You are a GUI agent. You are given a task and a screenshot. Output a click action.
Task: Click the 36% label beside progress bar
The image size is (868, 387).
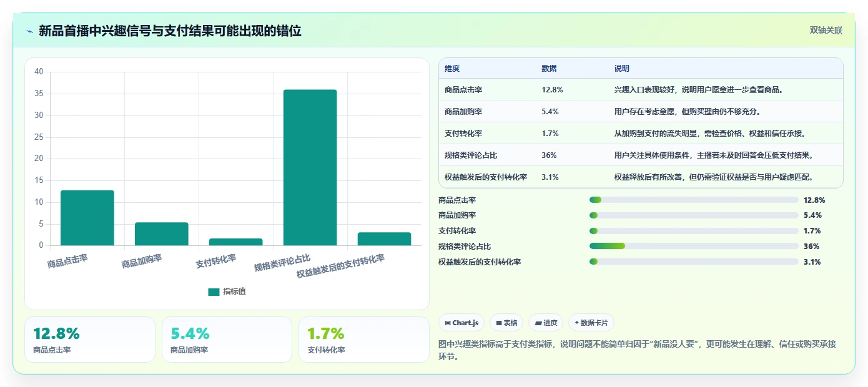pos(811,247)
